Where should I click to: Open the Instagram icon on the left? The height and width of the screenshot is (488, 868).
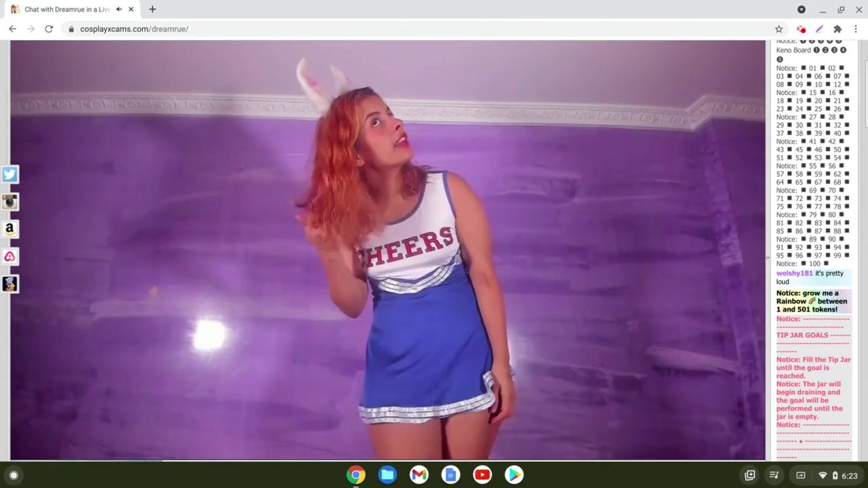pos(9,202)
